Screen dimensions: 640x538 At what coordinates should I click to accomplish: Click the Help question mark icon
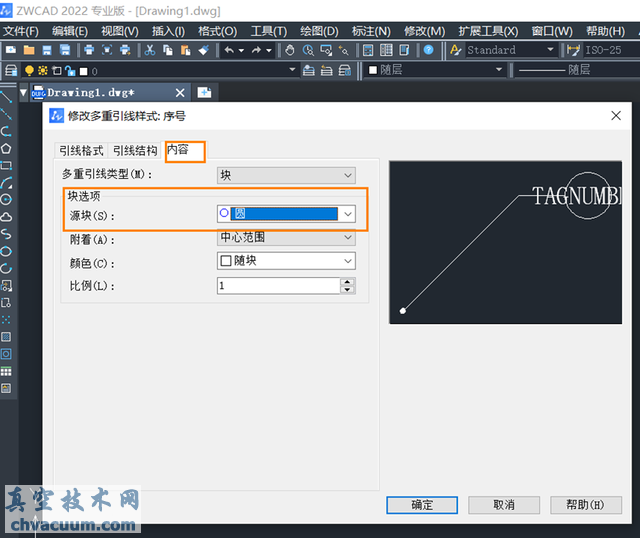click(429, 50)
